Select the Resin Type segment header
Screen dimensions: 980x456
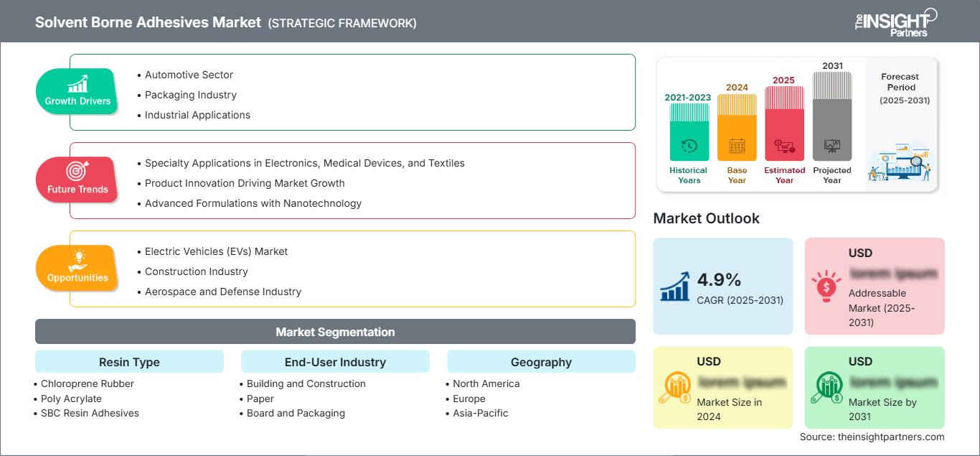point(129,362)
